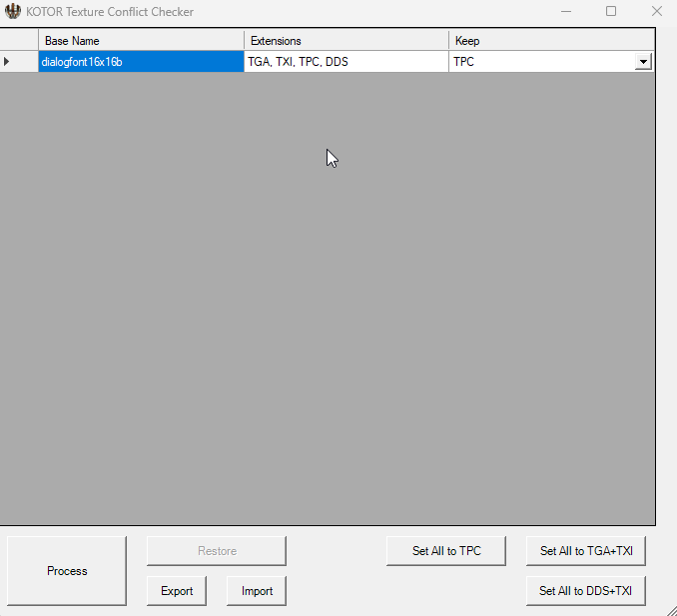Click the KOTOR app icon in title bar
The width and height of the screenshot is (677, 616).
pyautogui.click(x=13, y=11)
